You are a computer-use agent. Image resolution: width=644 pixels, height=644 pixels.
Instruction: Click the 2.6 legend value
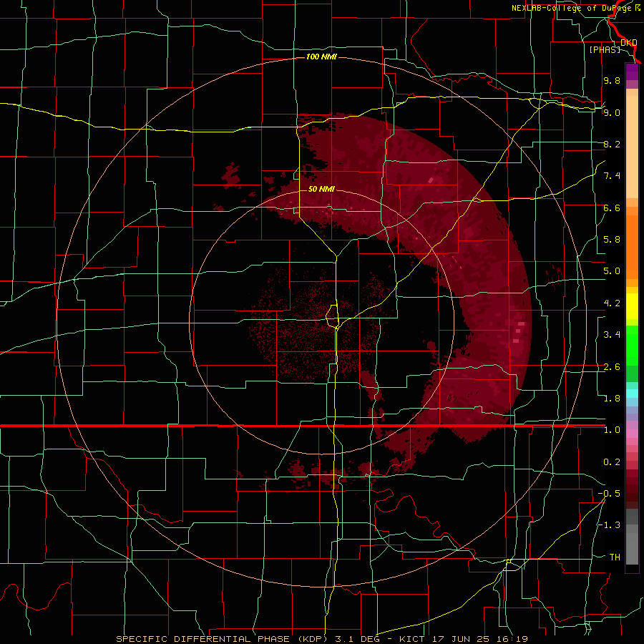(612, 367)
